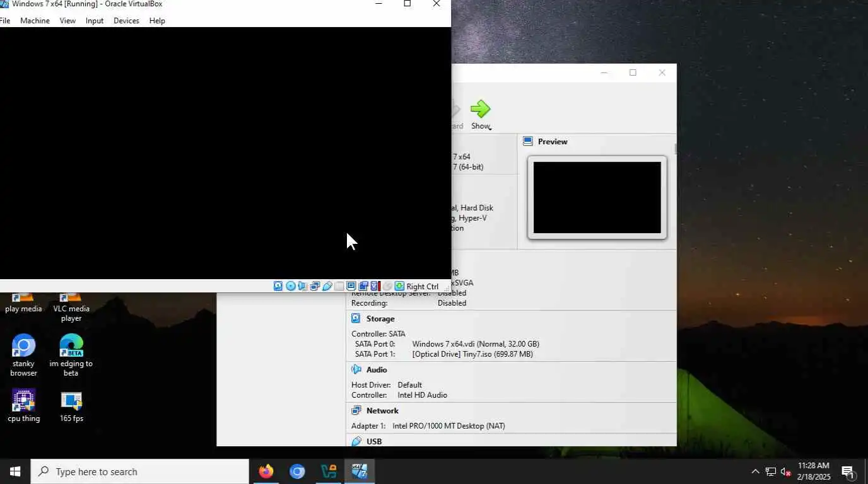Expand the hidden system tray icons chevron
Screen dimensions: 868x484
point(755,471)
